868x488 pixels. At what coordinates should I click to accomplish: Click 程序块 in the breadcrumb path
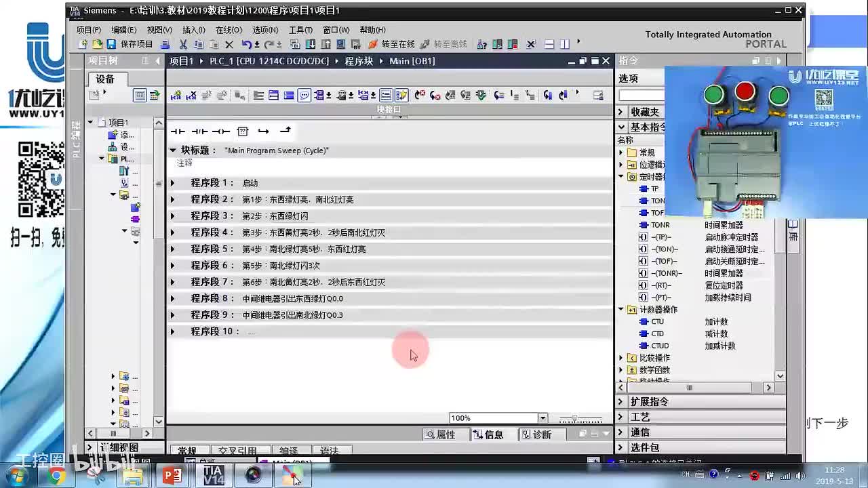tap(359, 61)
